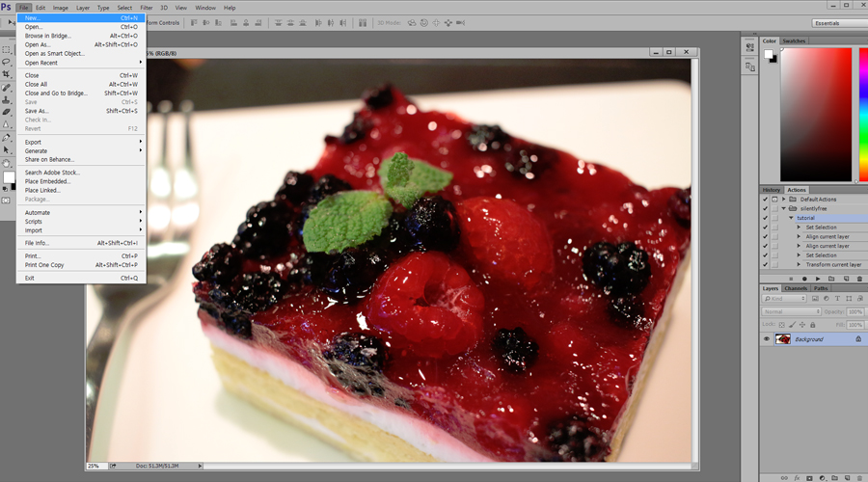
Task: Select the Crop tool in toolbar
Action: 7,74
